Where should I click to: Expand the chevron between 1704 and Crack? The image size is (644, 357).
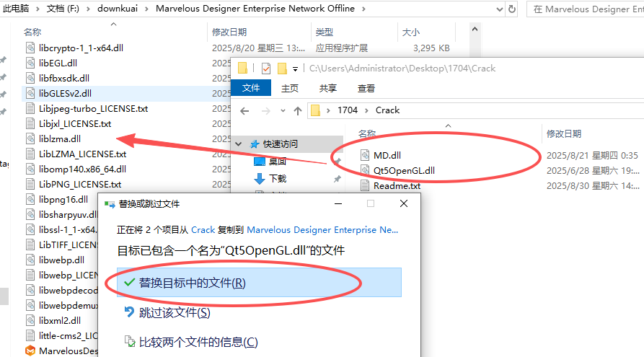366,110
